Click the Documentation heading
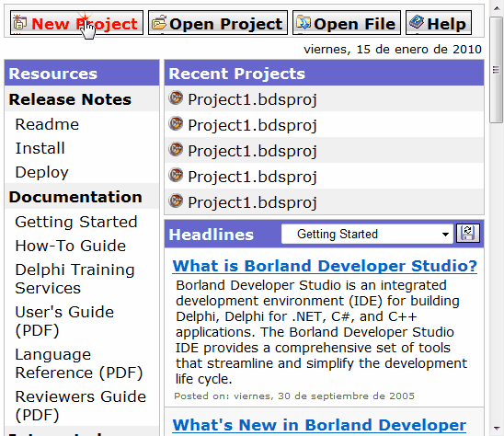504x436 pixels. coord(75,197)
